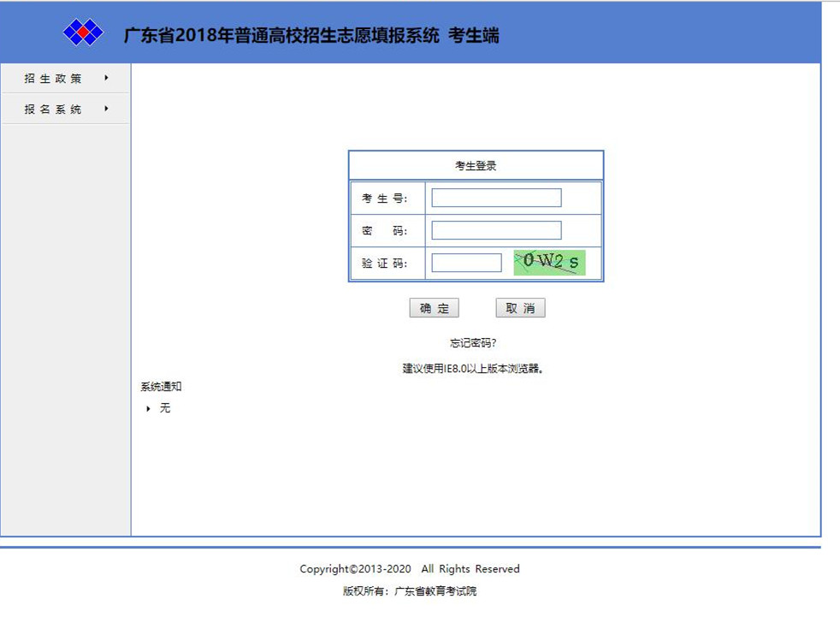The image size is (840, 617).
Task: Focus the 密码 input field
Action: coord(496,230)
